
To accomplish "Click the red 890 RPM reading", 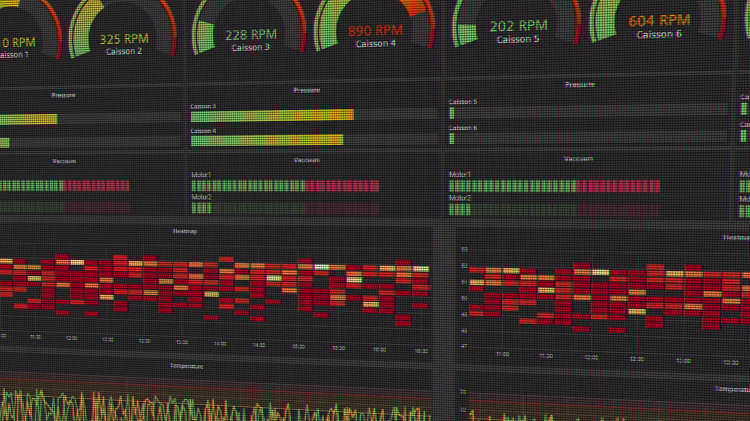I will [x=375, y=31].
